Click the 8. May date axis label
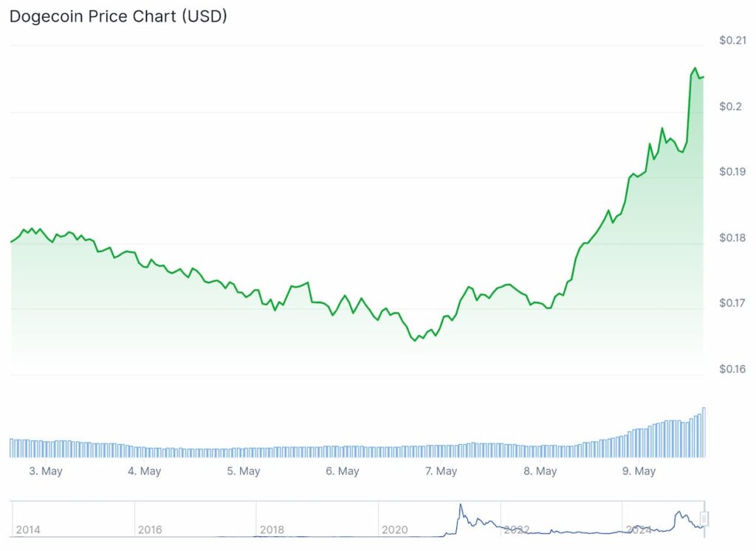Image resolution: width=756 pixels, height=551 pixels. click(540, 471)
